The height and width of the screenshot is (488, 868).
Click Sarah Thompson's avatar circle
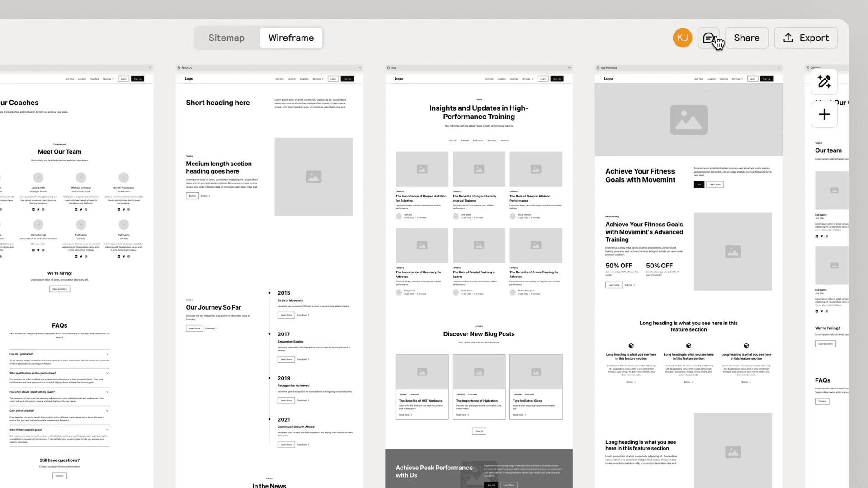pos(124,178)
